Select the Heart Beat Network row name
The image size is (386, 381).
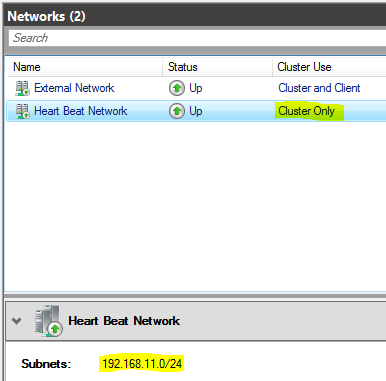coord(81,111)
